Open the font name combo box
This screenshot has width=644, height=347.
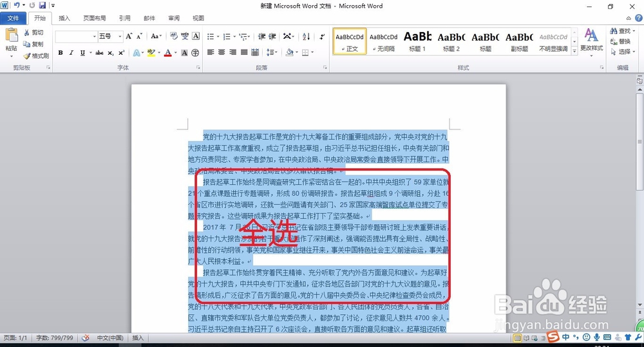point(76,36)
